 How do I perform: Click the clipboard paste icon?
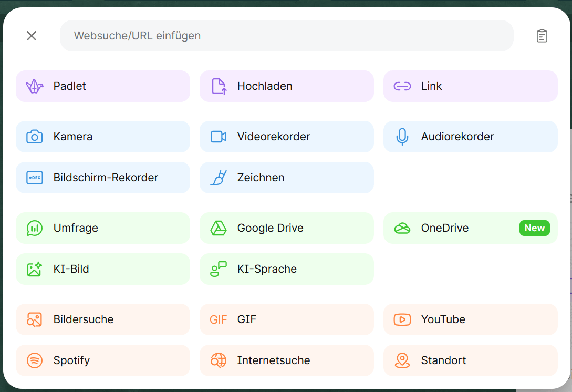pos(542,36)
